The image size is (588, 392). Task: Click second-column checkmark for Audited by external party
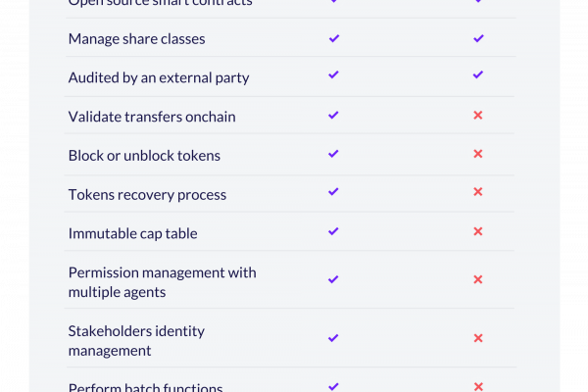point(478,74)
